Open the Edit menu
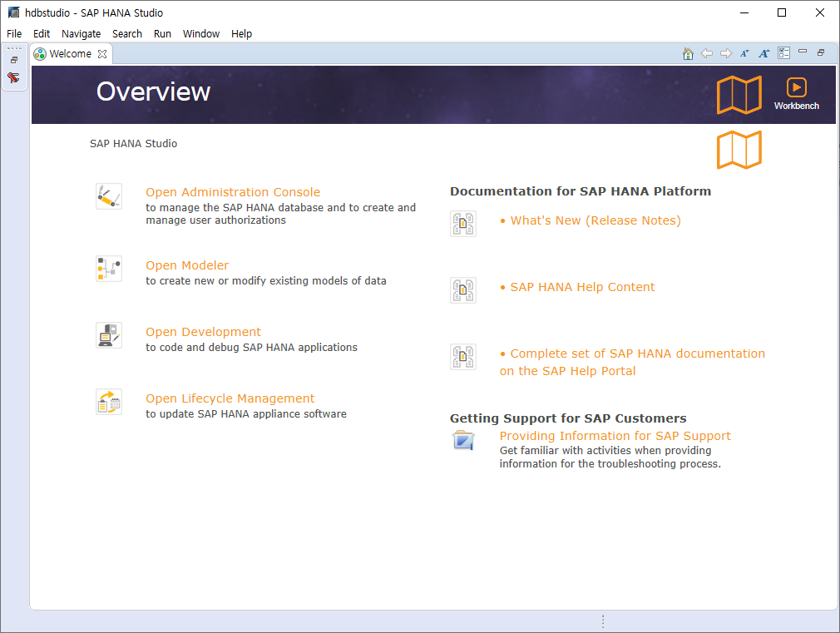Viewport: 840px width, 633px height. coord(42,34)
